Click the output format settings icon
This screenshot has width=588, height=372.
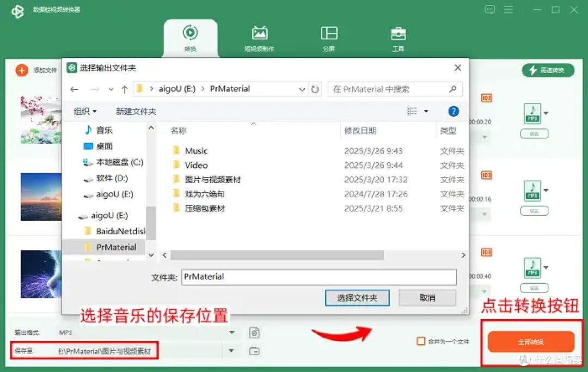(x=255, y=333)
